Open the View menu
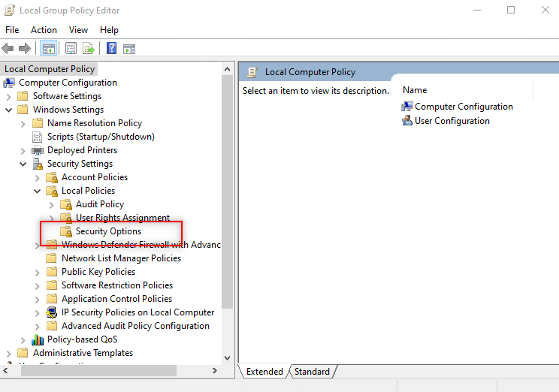 tap(78, 30)
